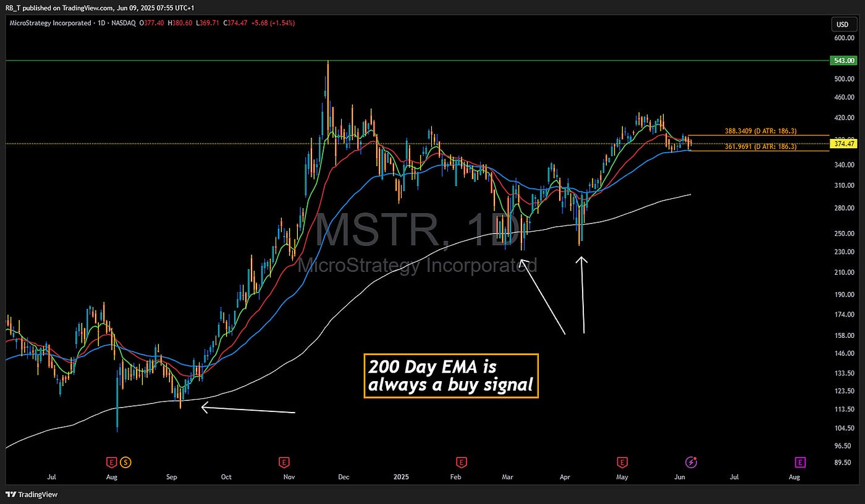Click the Oct label on time axis

point(226,477)
